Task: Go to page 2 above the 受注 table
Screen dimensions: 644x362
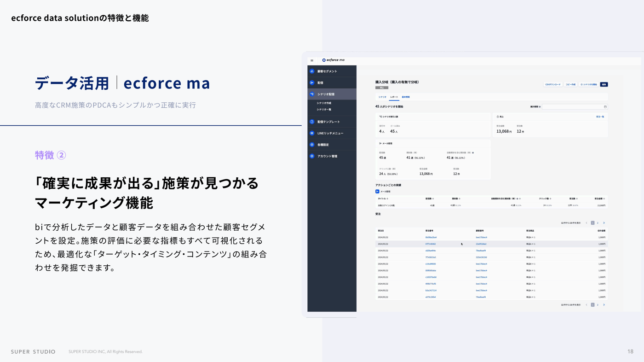Action: 598,223
